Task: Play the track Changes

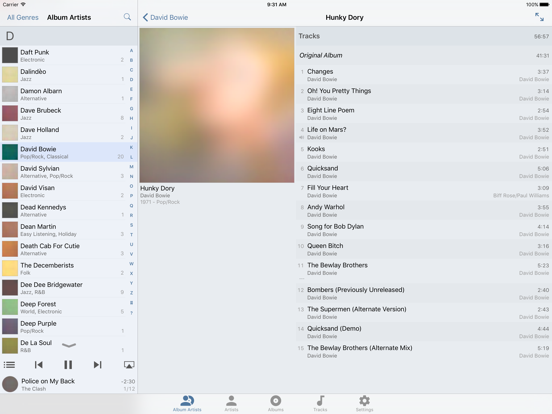Action: click(x=424, y=75)
